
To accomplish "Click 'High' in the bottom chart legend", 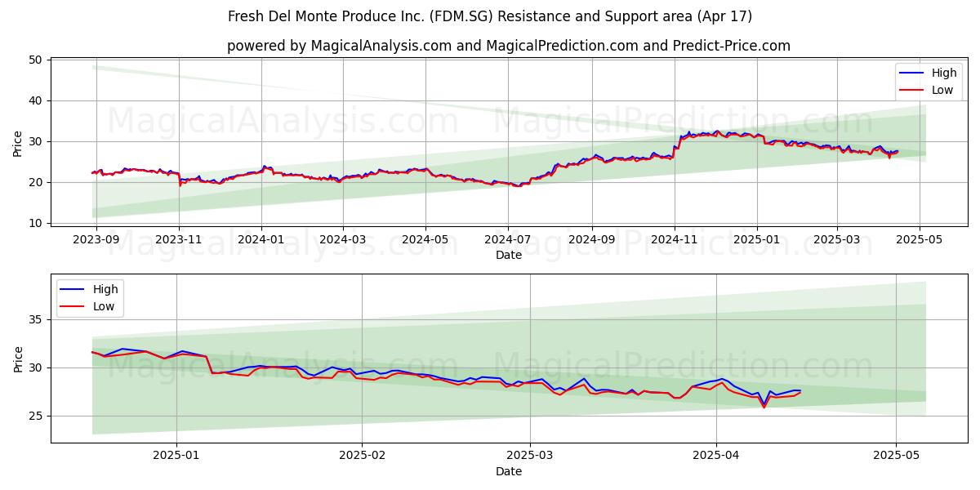I will coord(105,289).
